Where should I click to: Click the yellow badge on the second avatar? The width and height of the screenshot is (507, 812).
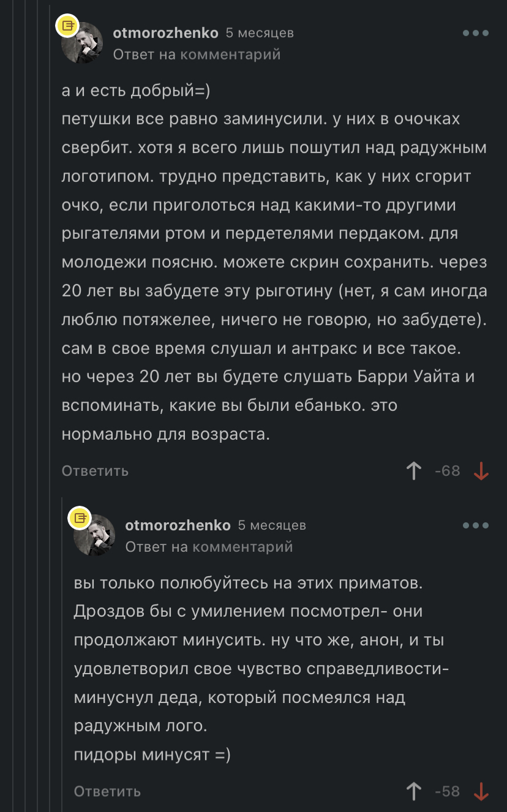(79, 518)
